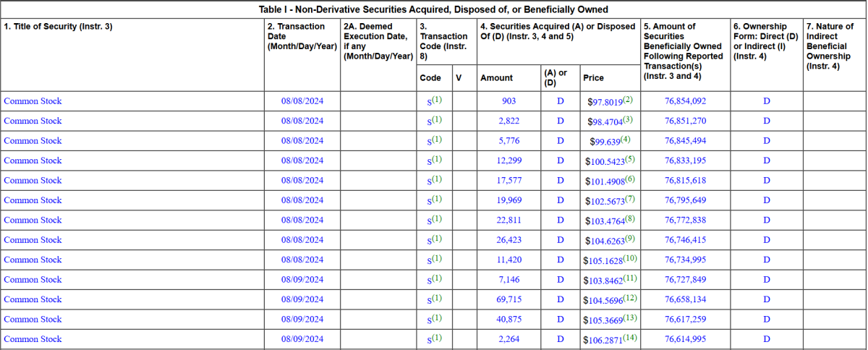Click the amount 22,811
This screenshot has height=350, width=868.
pyautogui.click(x=509, y=221)
